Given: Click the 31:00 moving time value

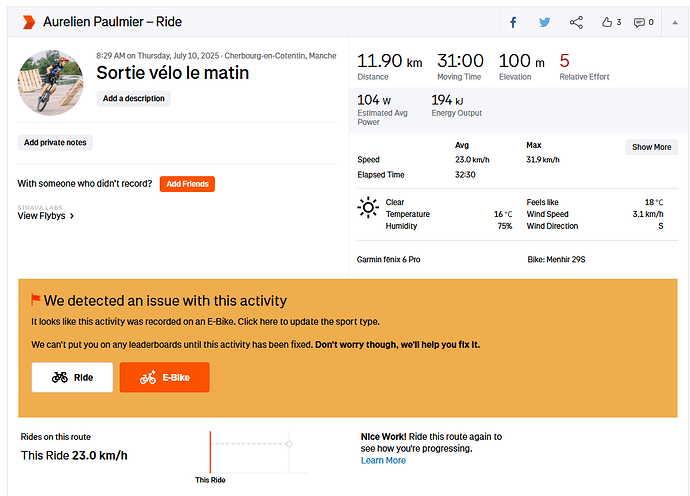Looking at the screenshot, I should pos(460,61).
